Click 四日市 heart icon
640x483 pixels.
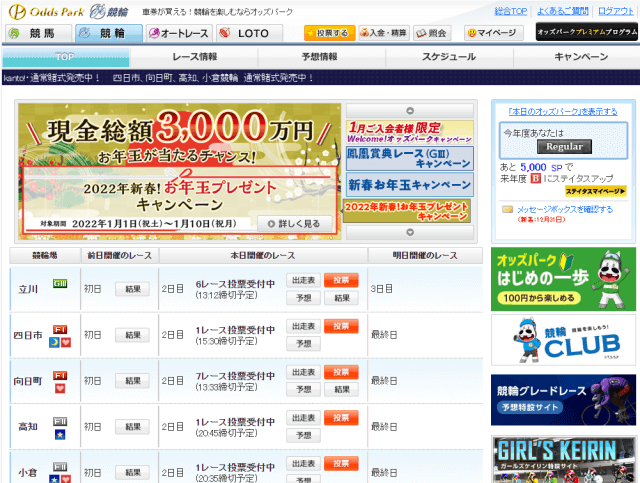click(66, 342)
